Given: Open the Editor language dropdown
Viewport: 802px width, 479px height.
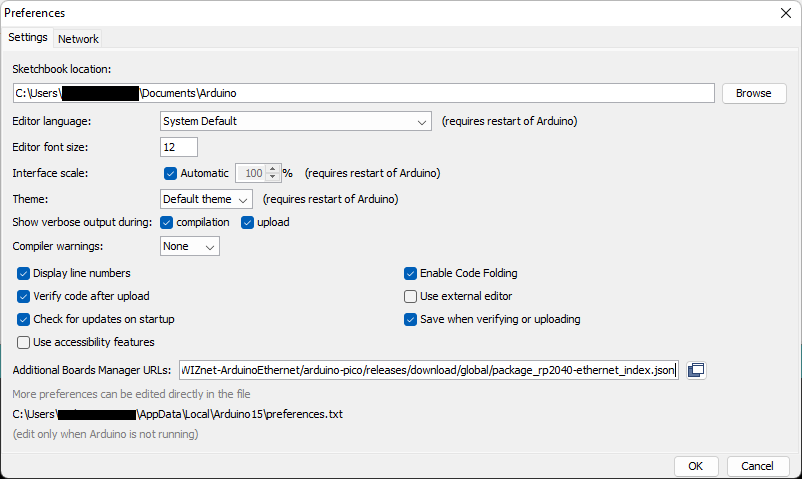Looking at the screenshot, I should [295, 122].
